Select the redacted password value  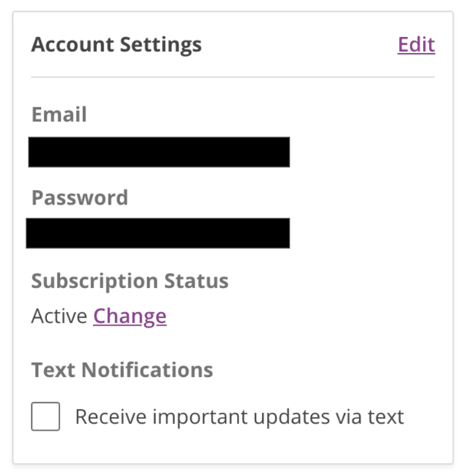coord(158,233)
